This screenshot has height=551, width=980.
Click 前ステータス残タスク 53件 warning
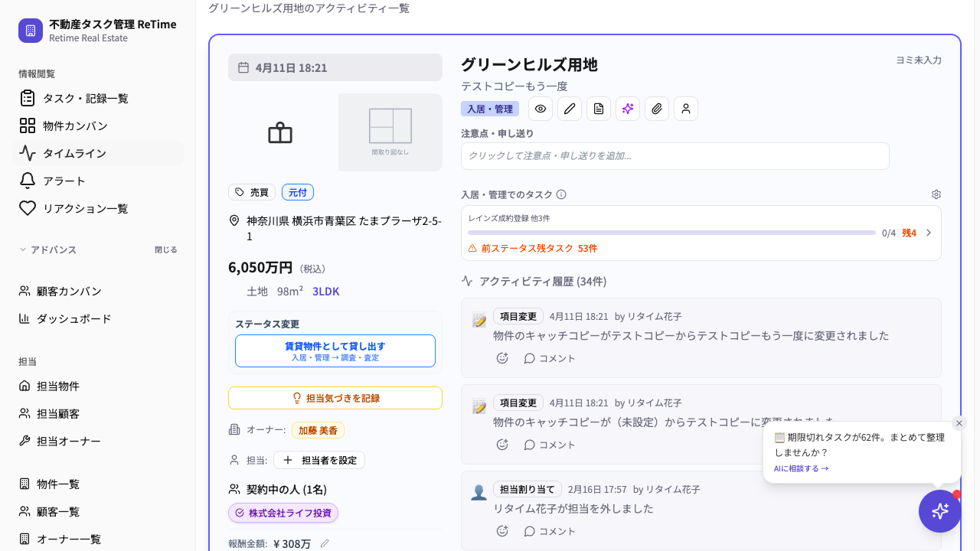click(533, 248)
